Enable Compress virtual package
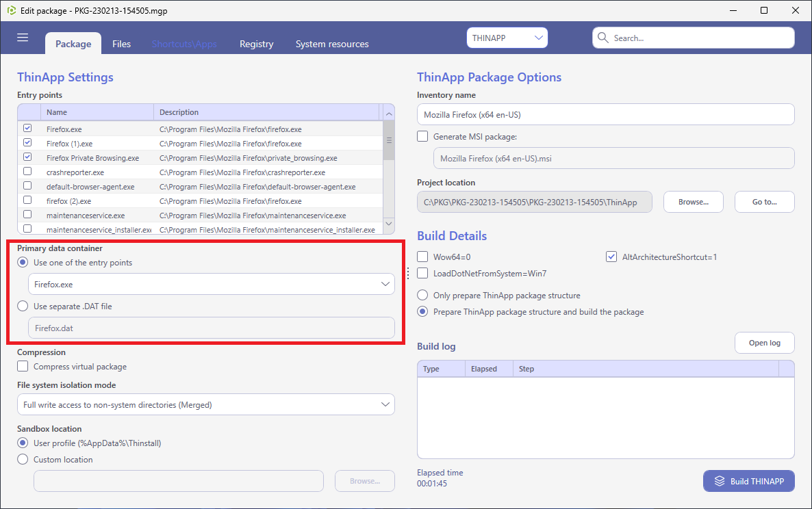Screen dimensions: 812x509 [x=23, y=366]
